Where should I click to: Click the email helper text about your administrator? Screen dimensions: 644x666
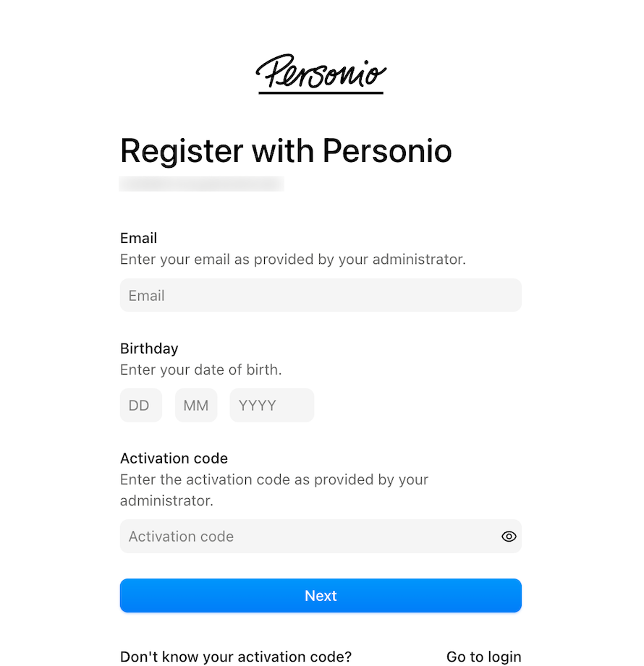[293, 259]
